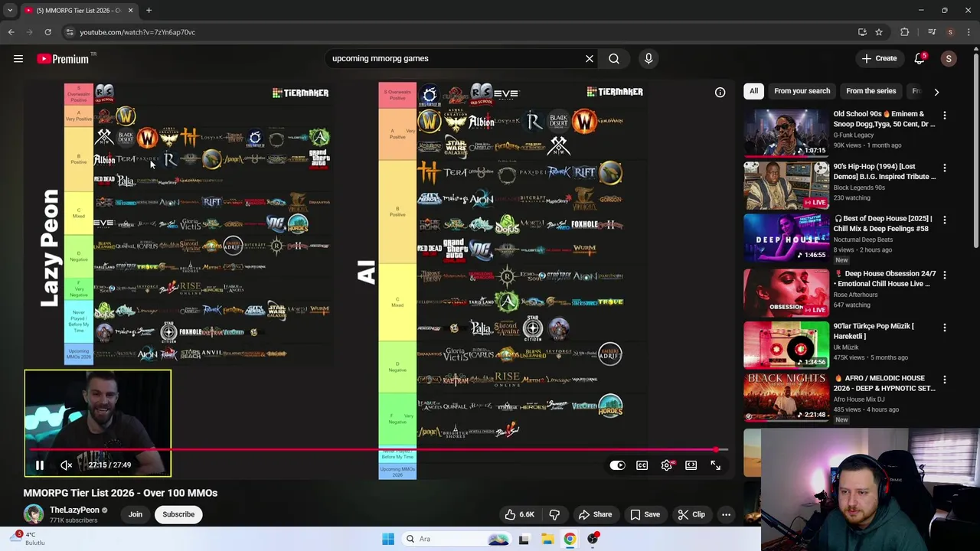Open Chrome three-dot menu
This screenshot has width=980, height=551.
pos(969,32)
